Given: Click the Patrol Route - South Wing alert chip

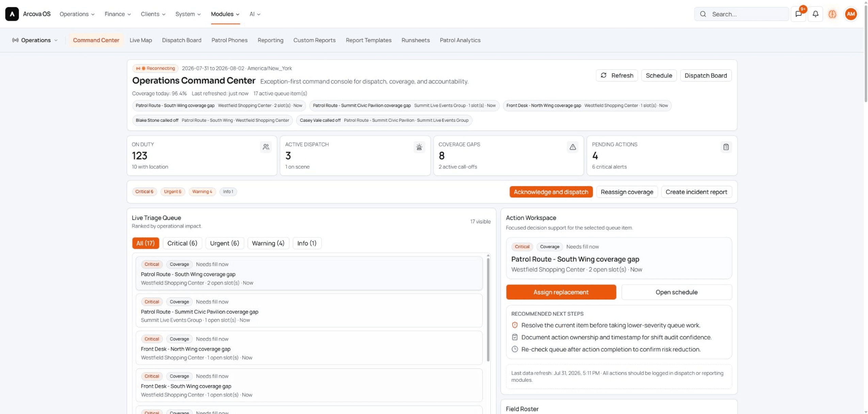Looking at the screenshot, I should coord(219,106).
